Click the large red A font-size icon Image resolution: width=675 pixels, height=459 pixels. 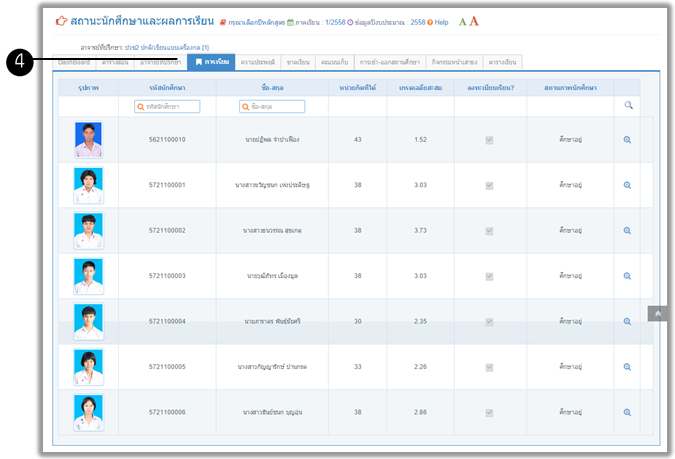tap(473, 21)
